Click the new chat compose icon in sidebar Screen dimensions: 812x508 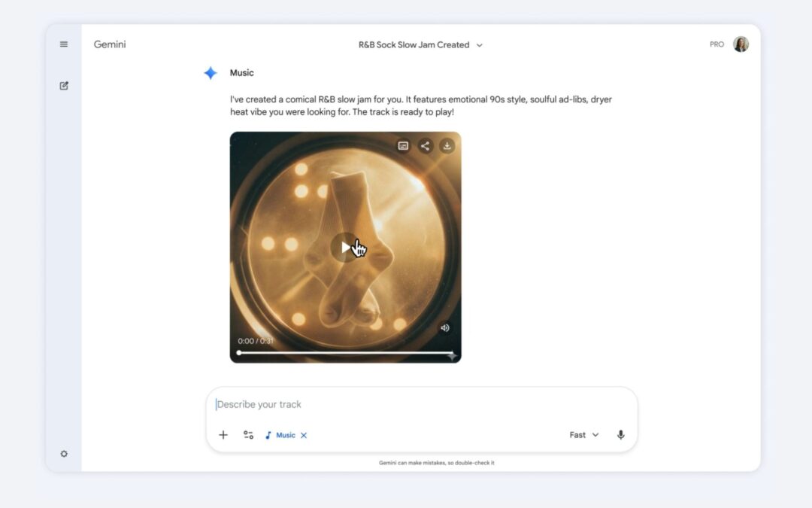click(63, 85)
